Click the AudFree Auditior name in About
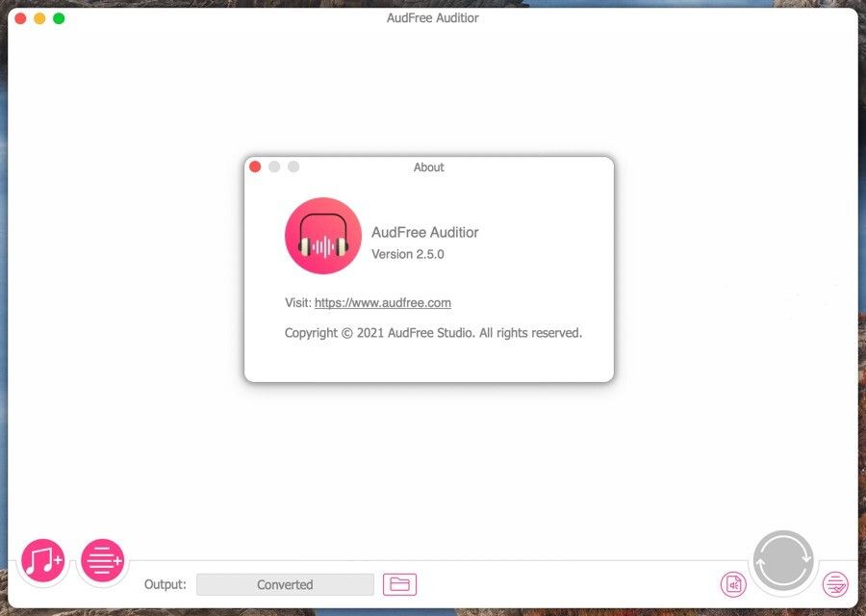The height and width of the screenshot is (616, 866). coord(424,233)
